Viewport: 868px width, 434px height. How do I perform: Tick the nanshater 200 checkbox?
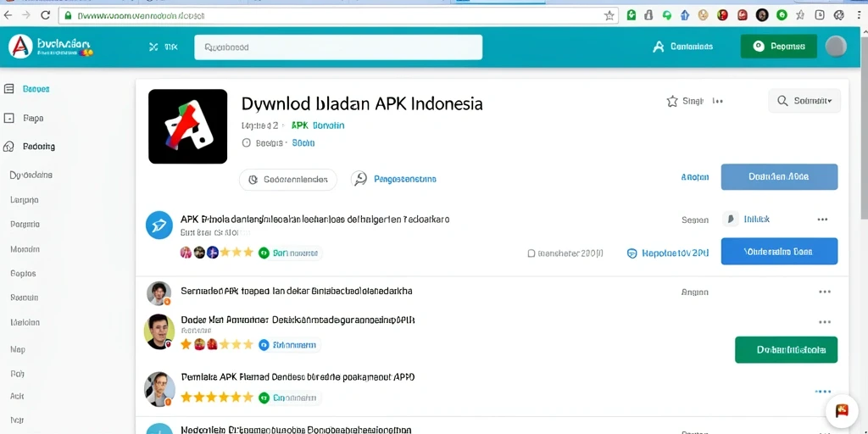(x=531, y=253)
